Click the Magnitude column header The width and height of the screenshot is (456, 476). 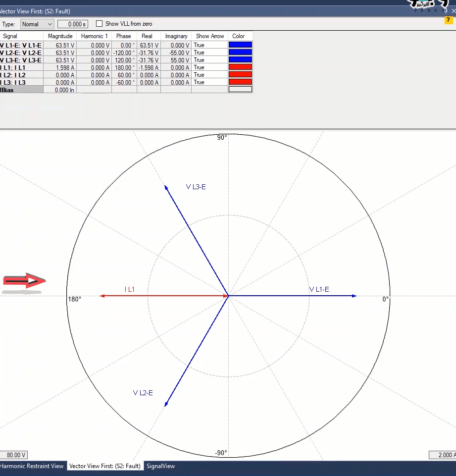tap(60, 36)
